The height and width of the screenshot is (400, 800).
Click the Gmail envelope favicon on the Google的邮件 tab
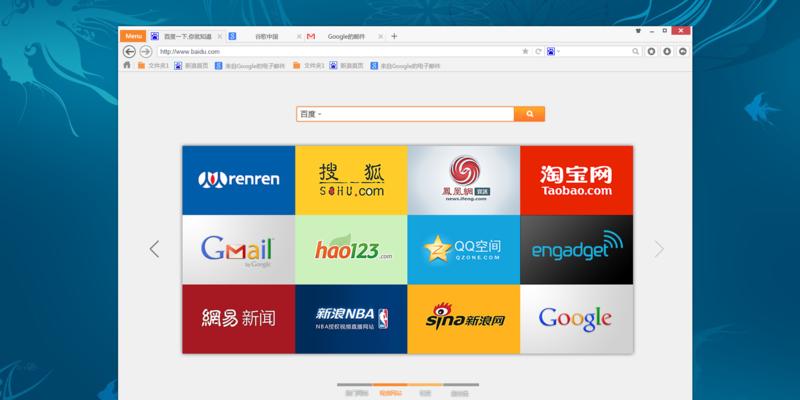311,36
